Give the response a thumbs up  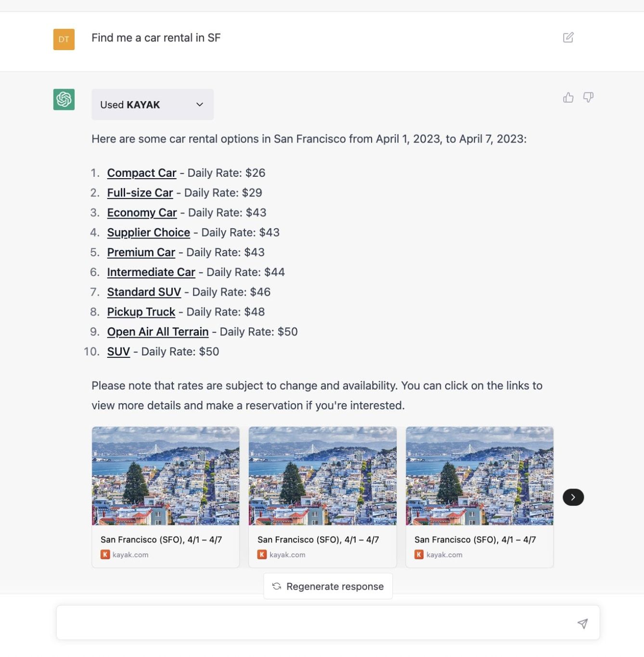568,98
